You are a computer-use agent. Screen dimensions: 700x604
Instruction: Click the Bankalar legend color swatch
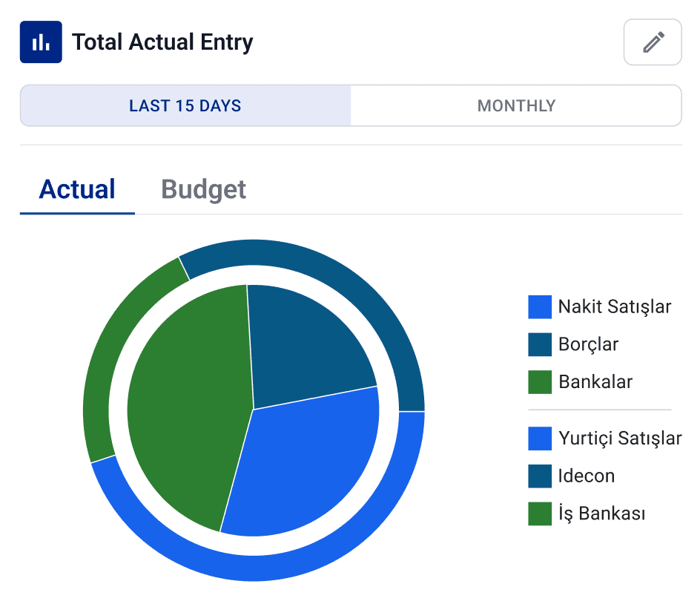coord(540,382)
